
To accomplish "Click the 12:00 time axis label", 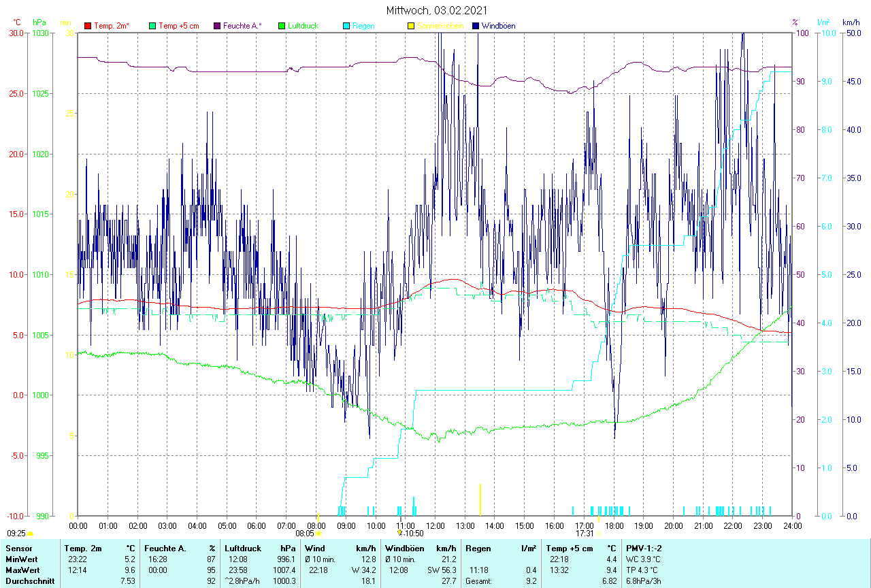I will point(435,525).
